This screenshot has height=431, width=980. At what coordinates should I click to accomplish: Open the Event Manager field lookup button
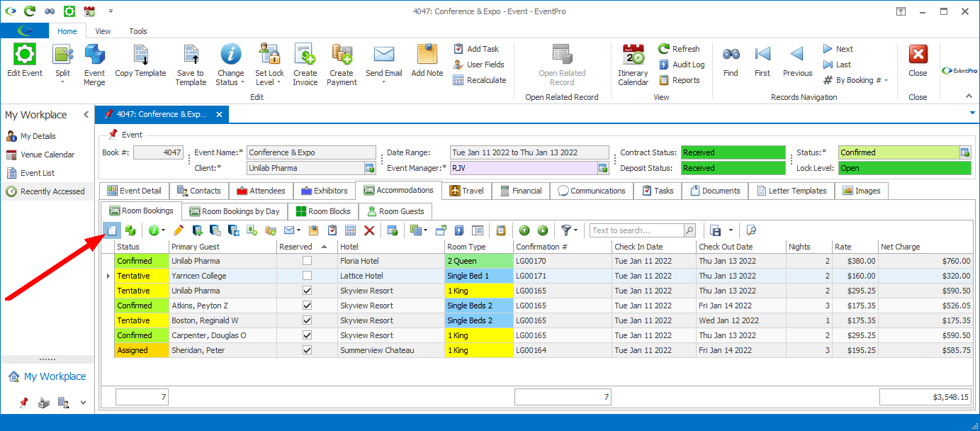(603, 168)
